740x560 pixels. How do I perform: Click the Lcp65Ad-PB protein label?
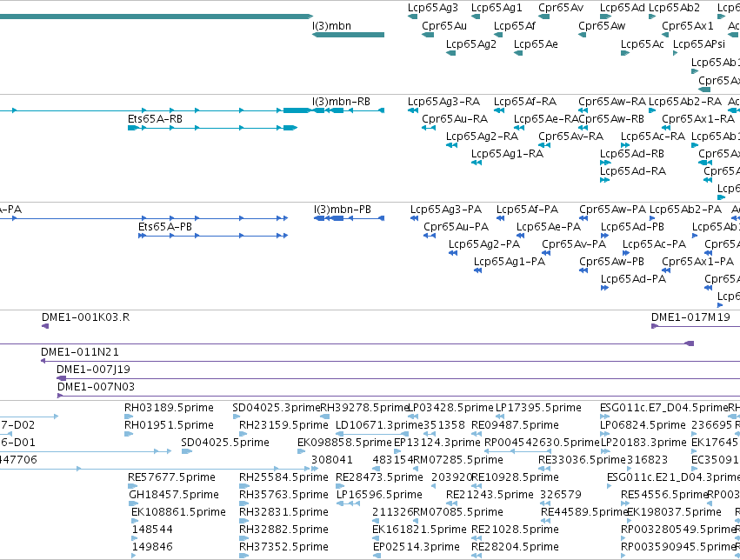tap(632, 227)
